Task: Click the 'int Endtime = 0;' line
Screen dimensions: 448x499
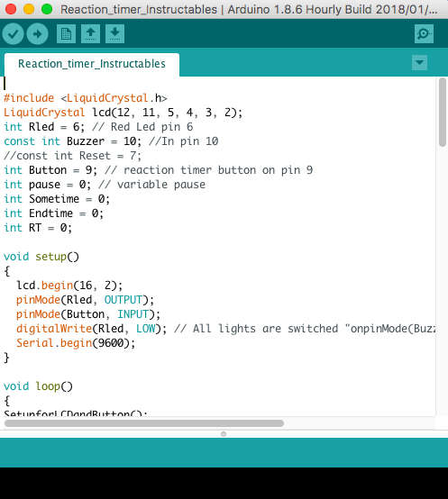Action: [53, 213]
